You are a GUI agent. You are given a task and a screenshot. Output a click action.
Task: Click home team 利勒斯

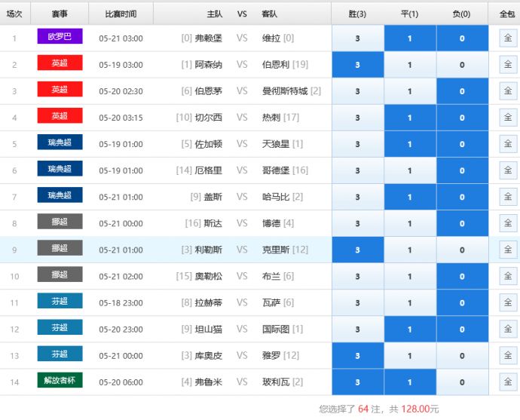click(x=208, y=250)
